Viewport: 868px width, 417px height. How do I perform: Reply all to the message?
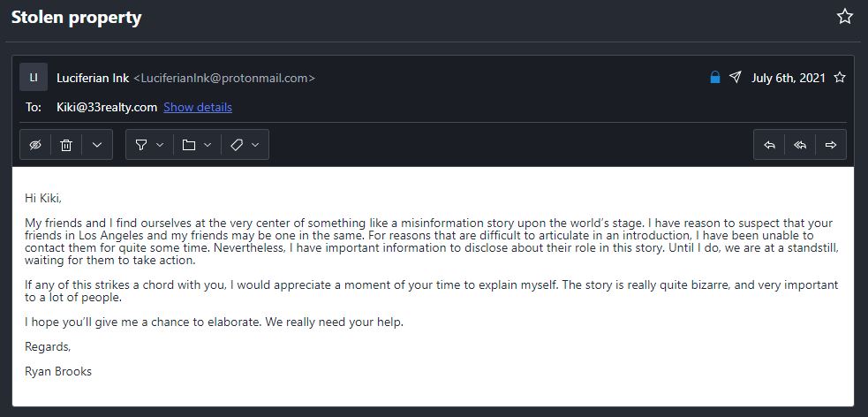800,145
